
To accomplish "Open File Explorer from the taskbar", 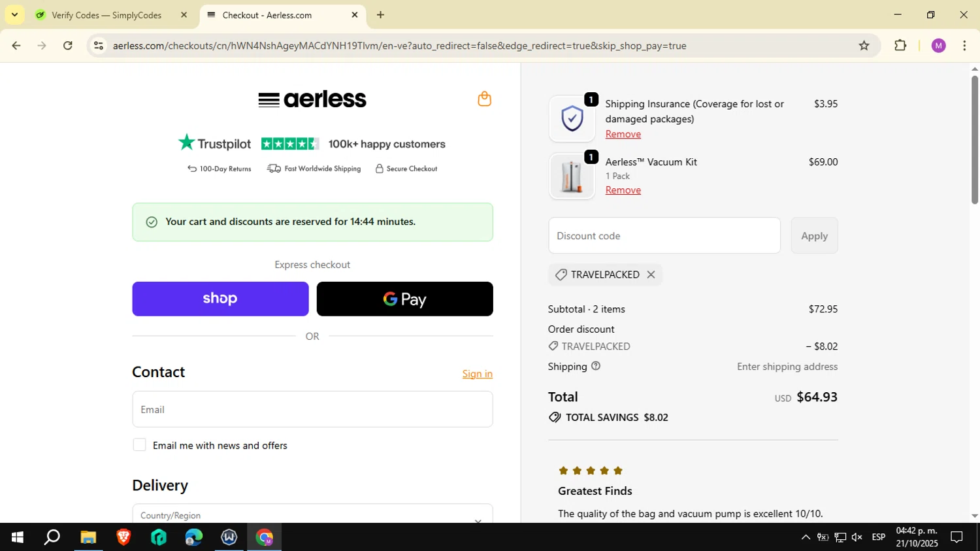I will 88,537.
